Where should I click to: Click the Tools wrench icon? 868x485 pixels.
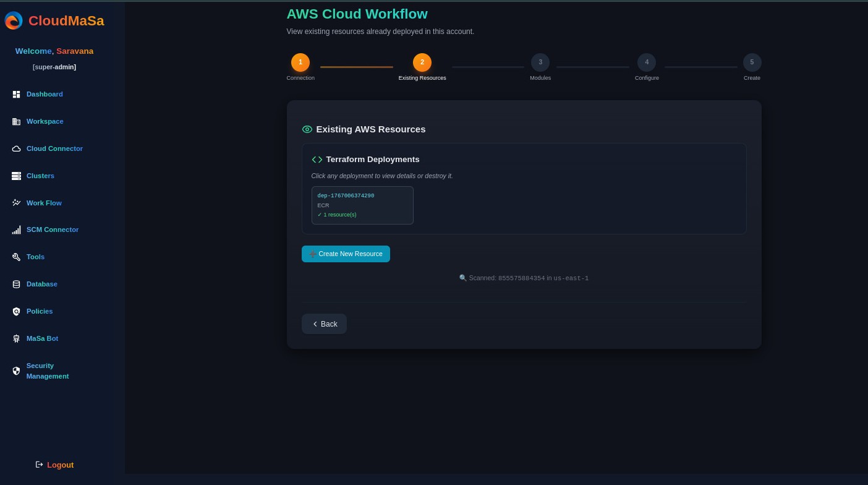tap(16, 257)
